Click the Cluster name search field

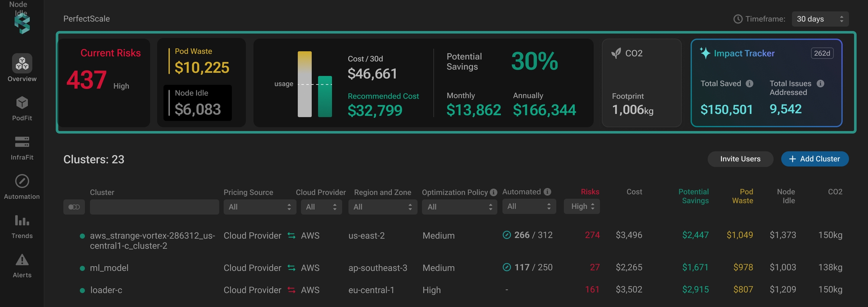[154, 207]
